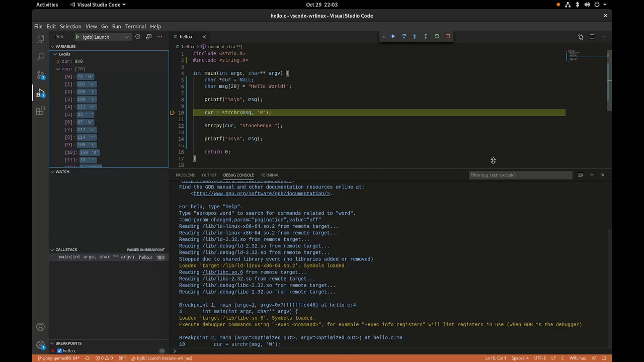This screenshot has width=644, height=362.
Task: Open more actions in Run panel header
Action: (x=160, y=37)
